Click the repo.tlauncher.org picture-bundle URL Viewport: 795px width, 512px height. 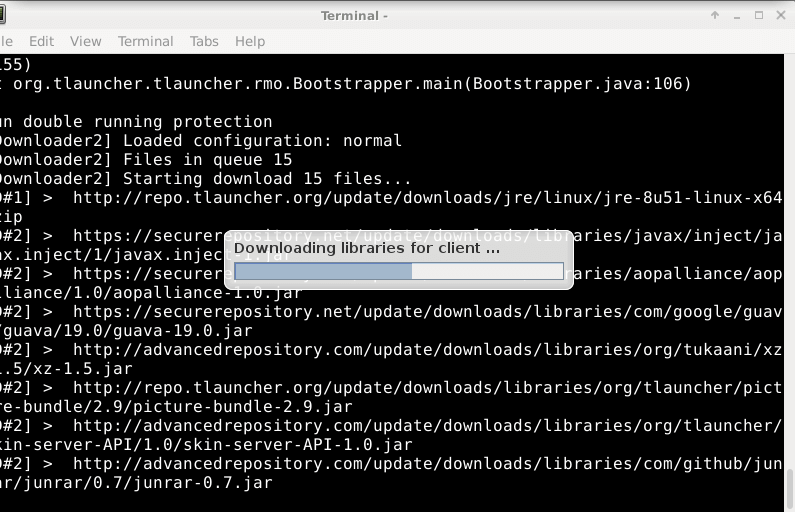coord(428,388)
